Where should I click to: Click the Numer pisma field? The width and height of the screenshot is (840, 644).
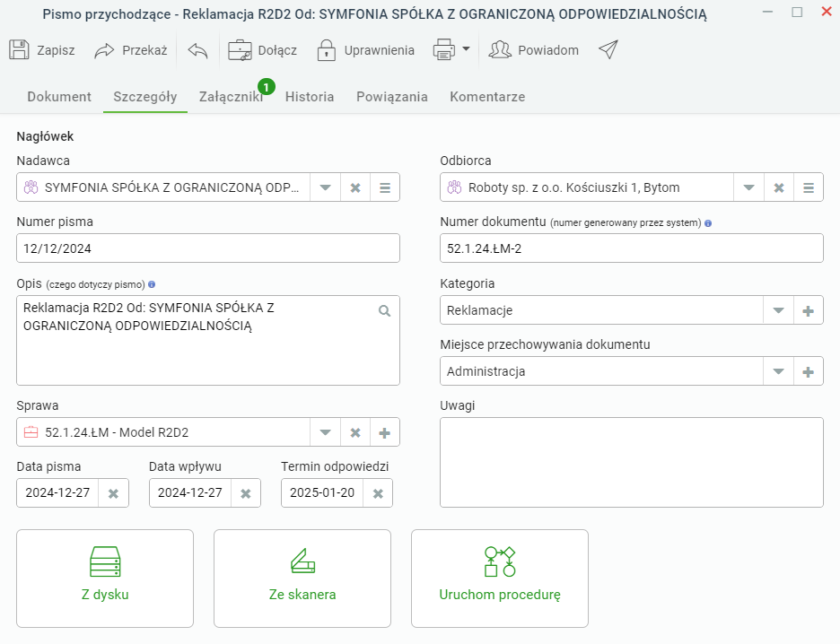[x=208, y=248]
